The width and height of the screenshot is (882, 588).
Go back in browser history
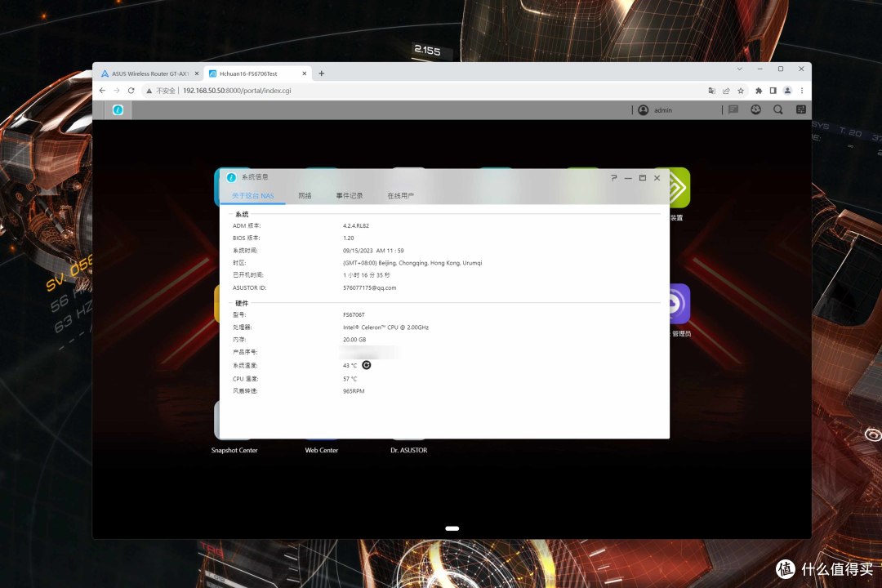[x=102, y=90]
